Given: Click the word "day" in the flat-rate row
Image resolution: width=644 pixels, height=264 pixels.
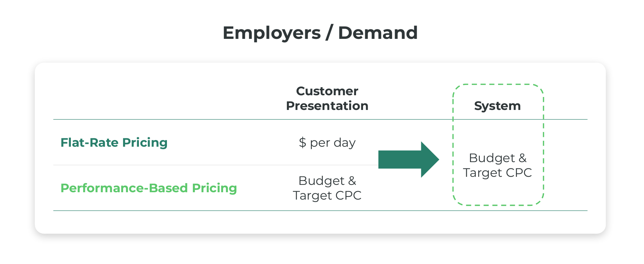Looking at the screenshot, I should click(344, 143).
